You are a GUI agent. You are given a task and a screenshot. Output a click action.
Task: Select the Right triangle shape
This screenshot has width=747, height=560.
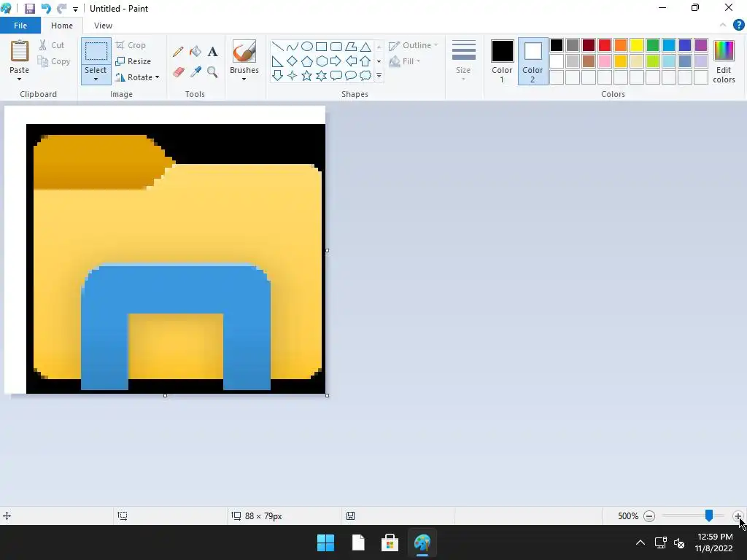278,61
